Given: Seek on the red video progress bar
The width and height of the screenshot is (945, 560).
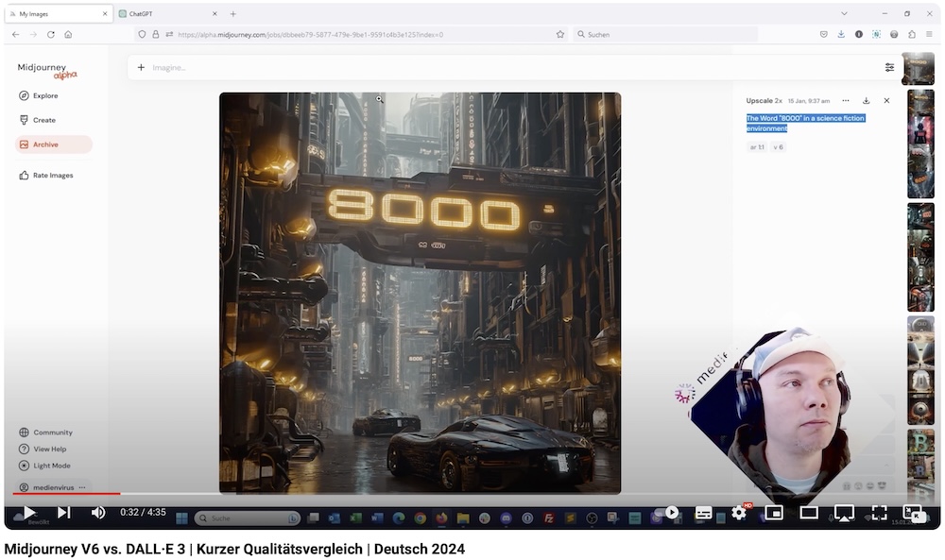Looking at the screenshot, I should click(x=66, y=494).
